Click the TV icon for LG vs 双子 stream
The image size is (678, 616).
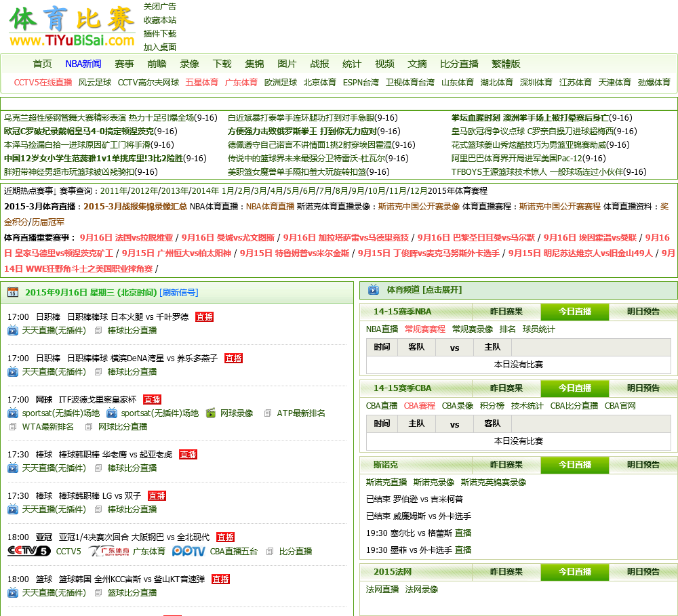click(13, 509)
